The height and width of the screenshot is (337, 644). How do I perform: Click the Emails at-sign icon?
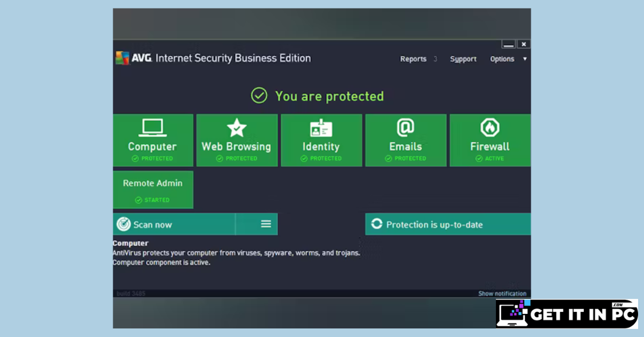405,128
